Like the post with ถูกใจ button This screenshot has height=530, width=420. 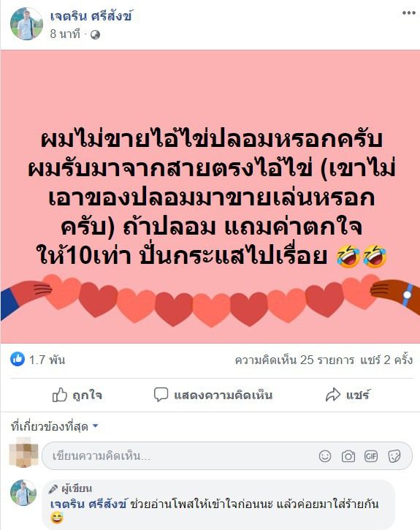(x=77, y=395)
